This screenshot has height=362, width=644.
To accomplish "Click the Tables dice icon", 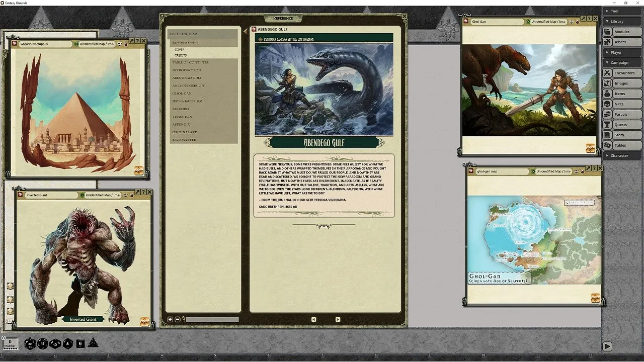I will tap(607, 145).
